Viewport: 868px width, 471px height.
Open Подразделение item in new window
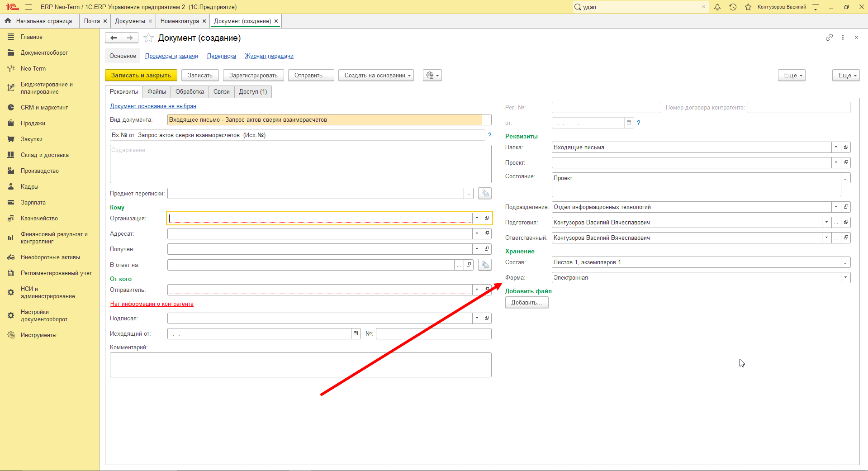(x=846, y=207)
